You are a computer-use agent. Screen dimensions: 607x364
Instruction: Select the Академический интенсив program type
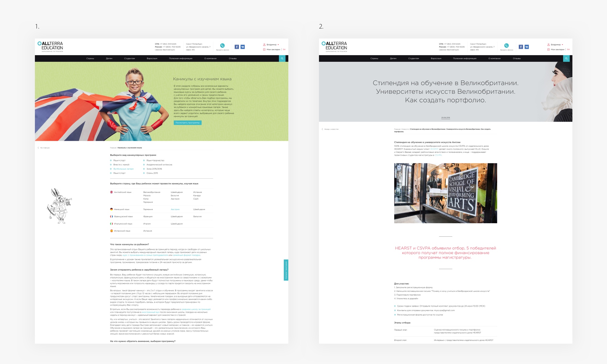pos(159,165)
